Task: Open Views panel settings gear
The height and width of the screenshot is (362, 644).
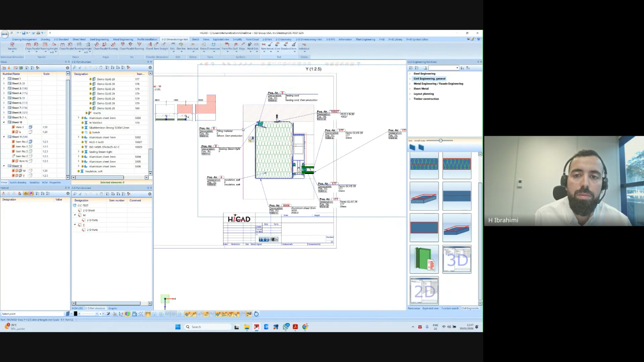Action: (68, 68)
